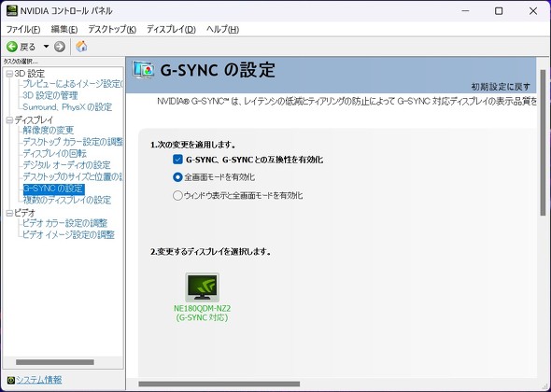Select ウィンドウ表示と全画面モードを有効化 radio button
Viewport: 551px width, 392px height.
click(x=177, y=195)
